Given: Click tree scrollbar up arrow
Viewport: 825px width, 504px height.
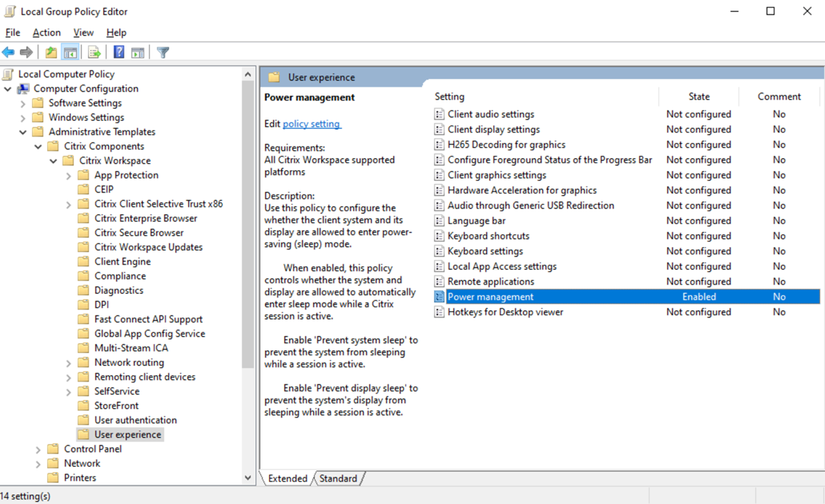Looking at the screenshot, I should coord(248,74).
